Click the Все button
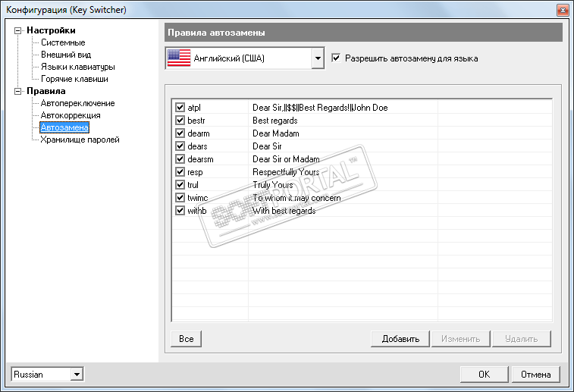 187,339
